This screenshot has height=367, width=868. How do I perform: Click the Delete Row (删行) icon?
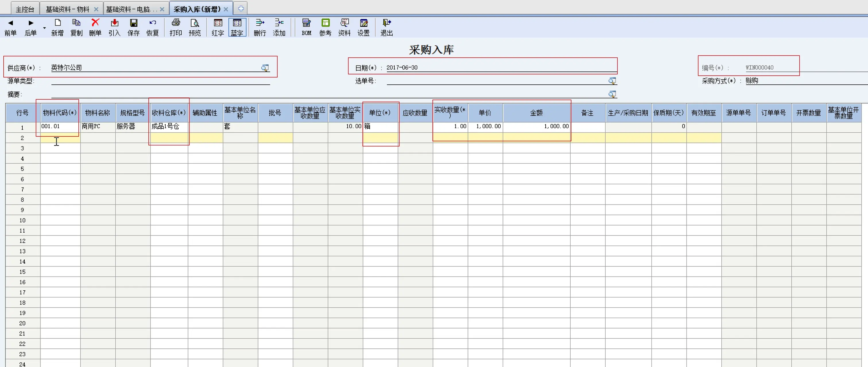pos(260,23)
